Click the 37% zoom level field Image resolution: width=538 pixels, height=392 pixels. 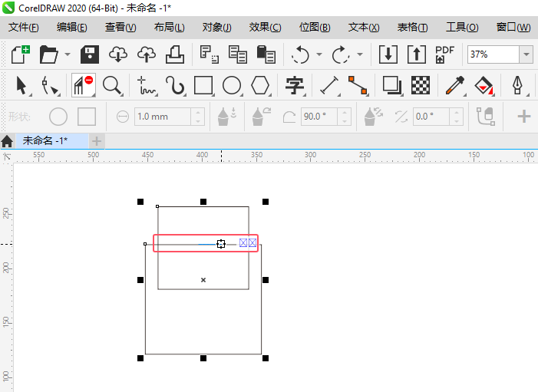tap(493, 54)
